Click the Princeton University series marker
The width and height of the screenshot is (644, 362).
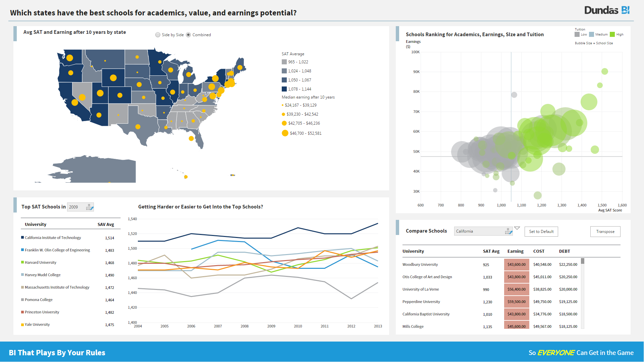coord(22,312)
